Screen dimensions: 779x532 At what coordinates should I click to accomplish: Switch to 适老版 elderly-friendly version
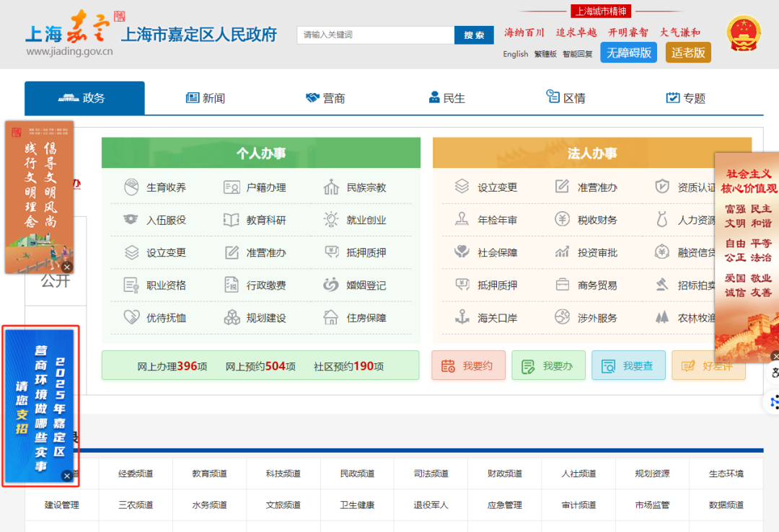(688, 53)
